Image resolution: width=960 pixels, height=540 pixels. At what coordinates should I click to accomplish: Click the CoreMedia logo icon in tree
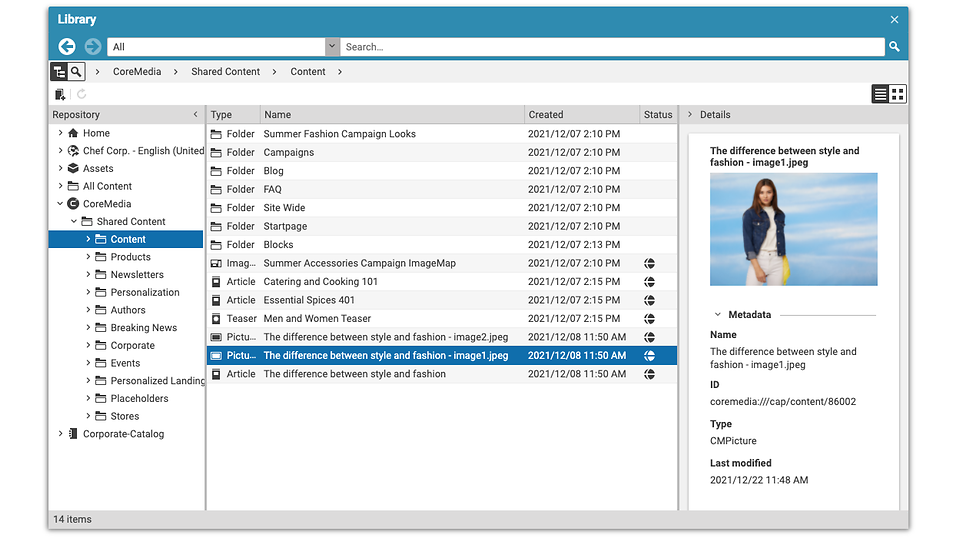(x=73, y=204)
